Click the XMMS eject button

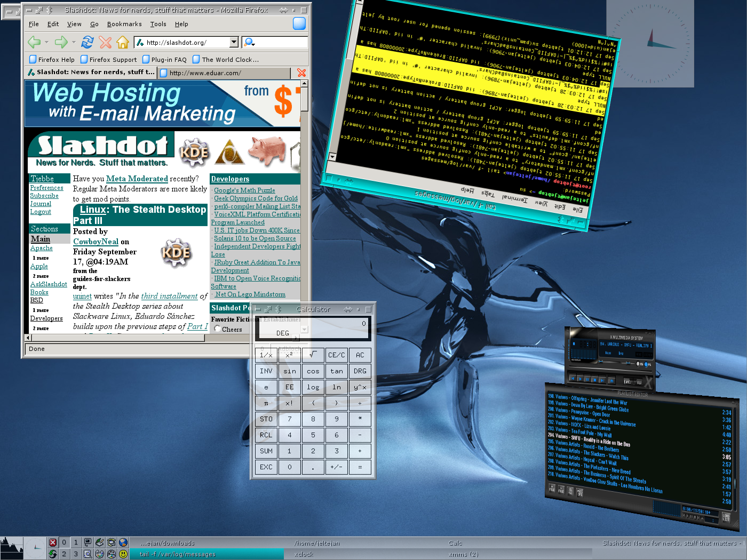tap(611, 381)
